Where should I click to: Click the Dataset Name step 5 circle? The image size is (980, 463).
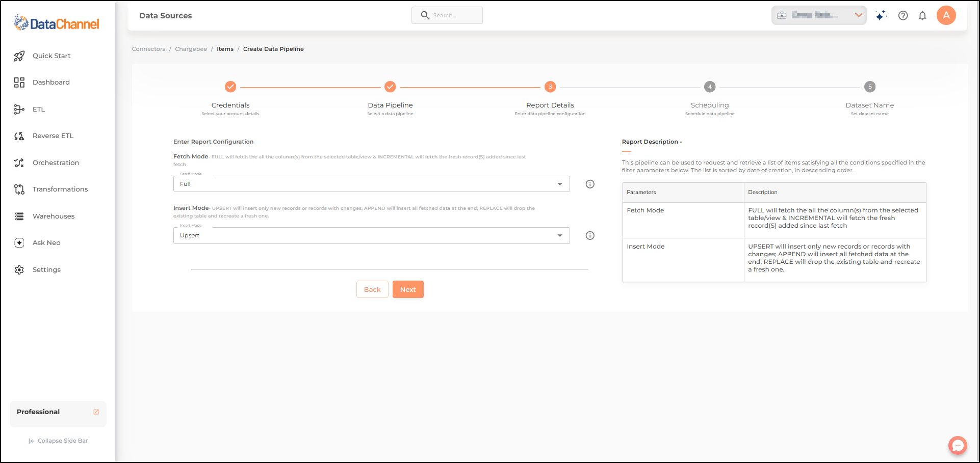870,87
